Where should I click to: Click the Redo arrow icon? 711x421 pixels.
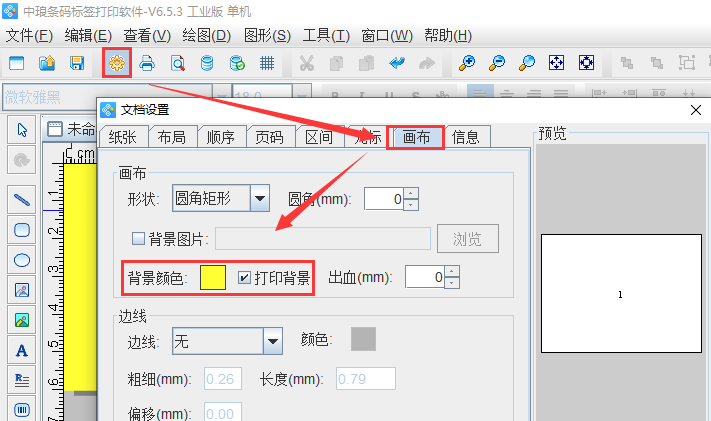(427, 63)
